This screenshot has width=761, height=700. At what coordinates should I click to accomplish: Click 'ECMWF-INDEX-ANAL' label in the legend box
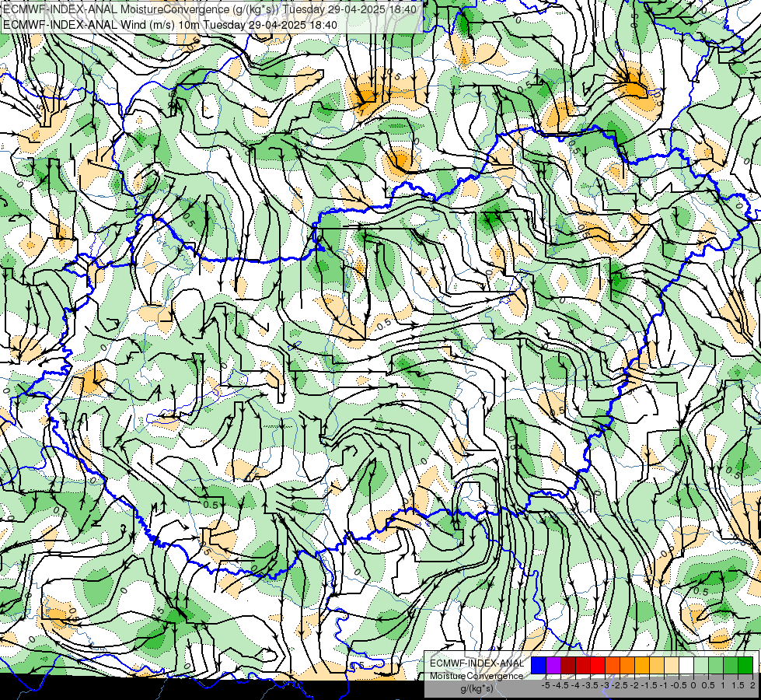coord(476,663)
